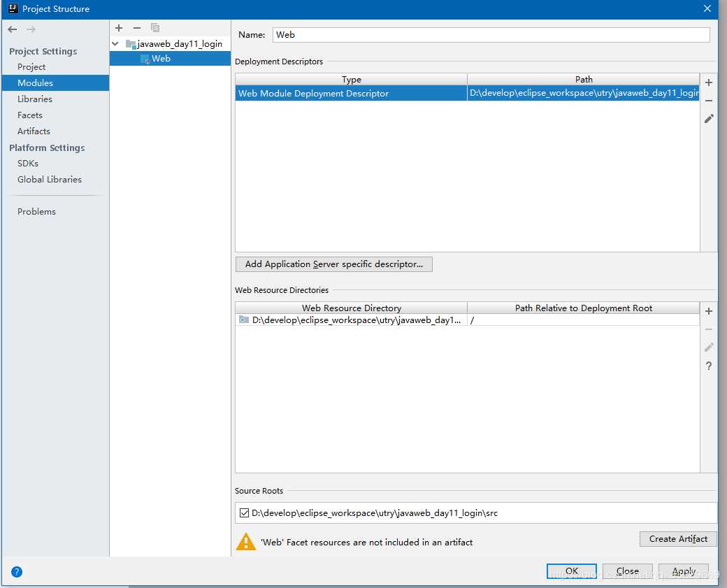Open Artifacts settings

tap(34, 131)
